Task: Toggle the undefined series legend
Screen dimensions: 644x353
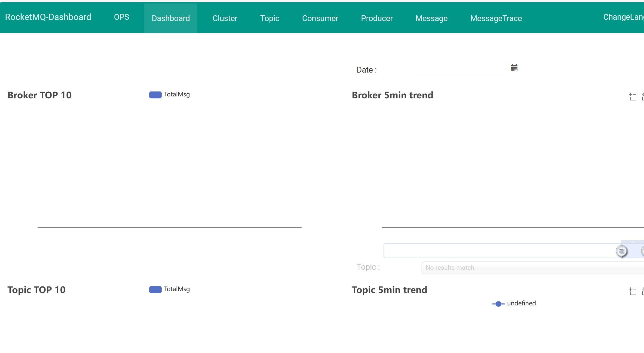Action: pyautogui.click(x=514, y=303)
